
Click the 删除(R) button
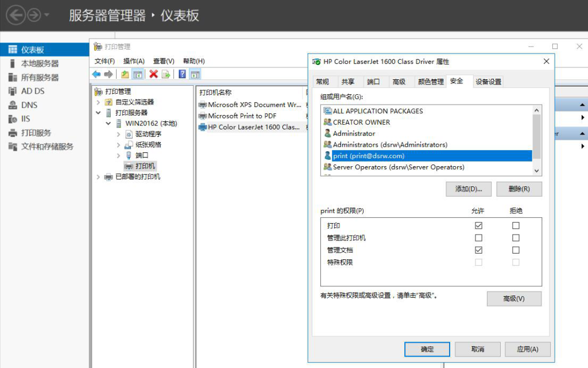tap(519, 189)
